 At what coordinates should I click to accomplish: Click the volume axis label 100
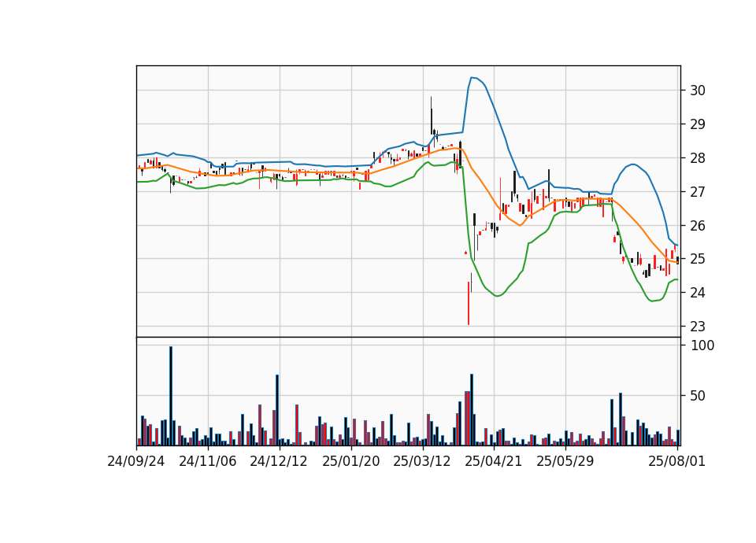pyautogui.click(x=702, y=345)
